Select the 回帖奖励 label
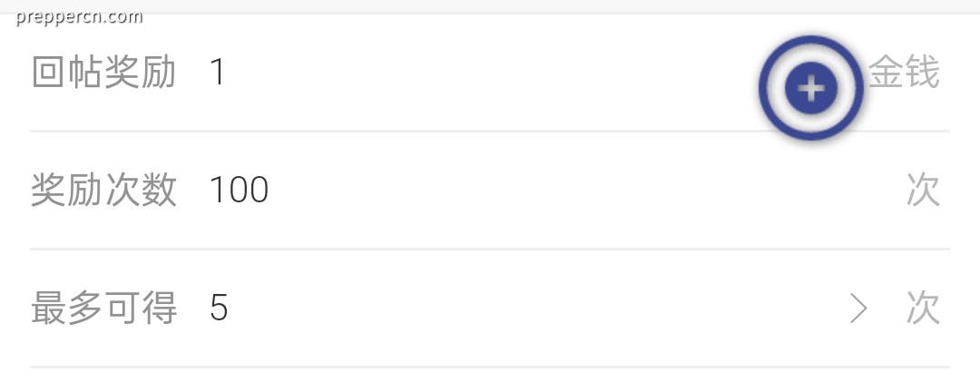Viewport: 980px width, 392px height. (x=103, y=72)
